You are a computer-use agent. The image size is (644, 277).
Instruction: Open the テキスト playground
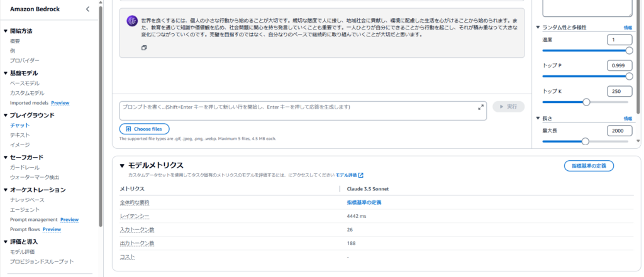[x=19, y=135]
